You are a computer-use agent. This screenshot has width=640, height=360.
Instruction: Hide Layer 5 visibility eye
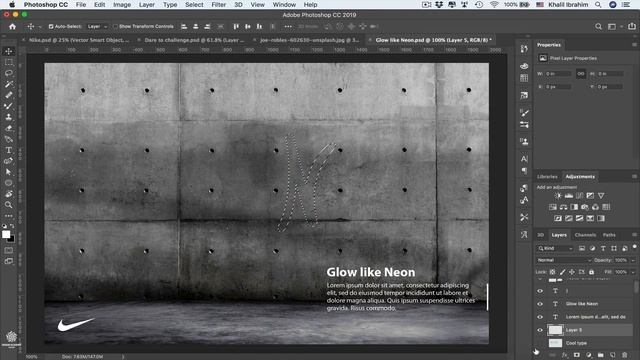pos(540,330)
